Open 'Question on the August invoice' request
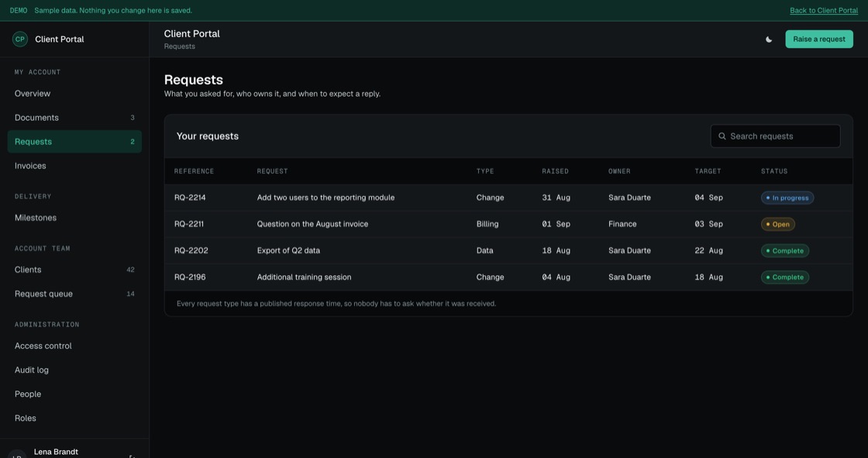 click(x=312, y=224)
